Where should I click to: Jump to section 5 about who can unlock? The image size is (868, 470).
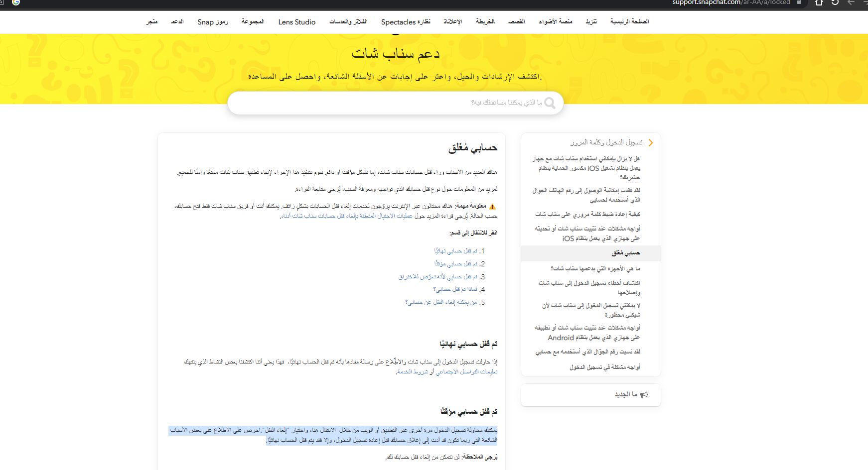click(441, 302)
